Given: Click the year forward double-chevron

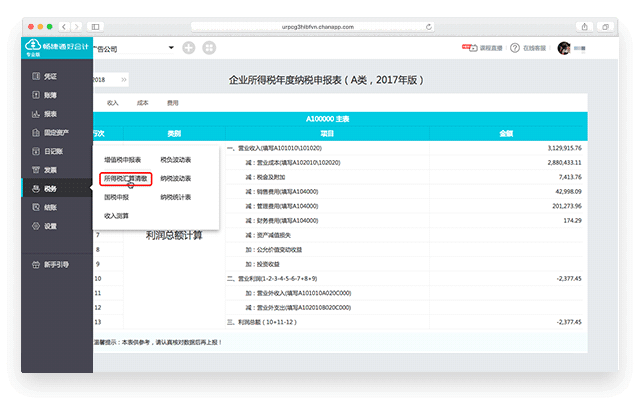Looking at the screenshot, I should [x=123, y=78].
